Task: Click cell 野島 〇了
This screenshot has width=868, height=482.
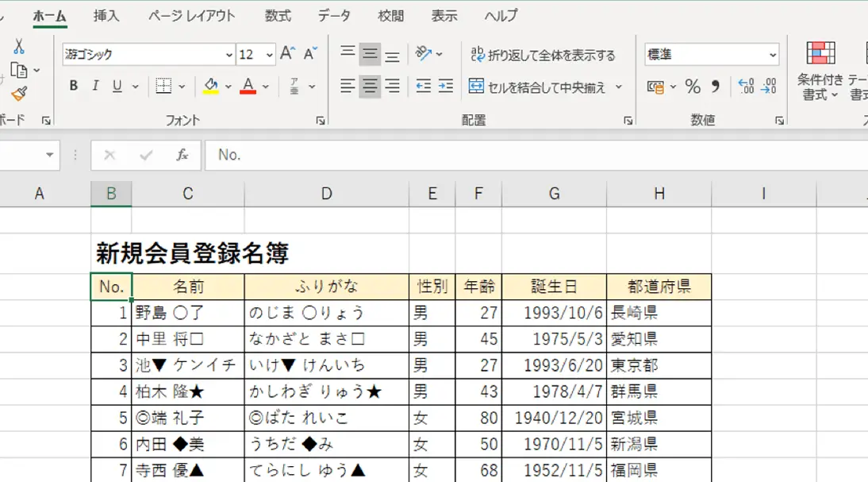Action: [188, 313]
